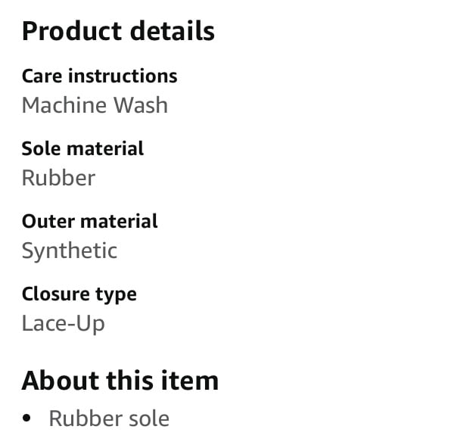Click the Machine Wash value text

(x=95, y=105)
